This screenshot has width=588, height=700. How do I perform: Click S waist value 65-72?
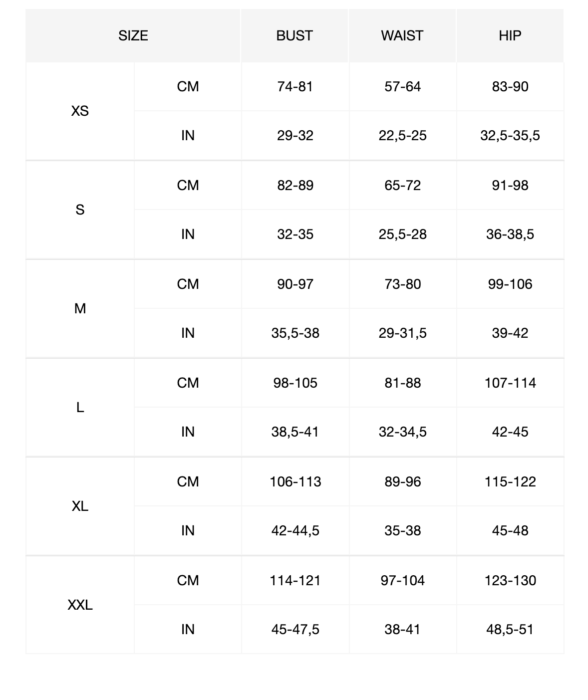click(403, 186)
